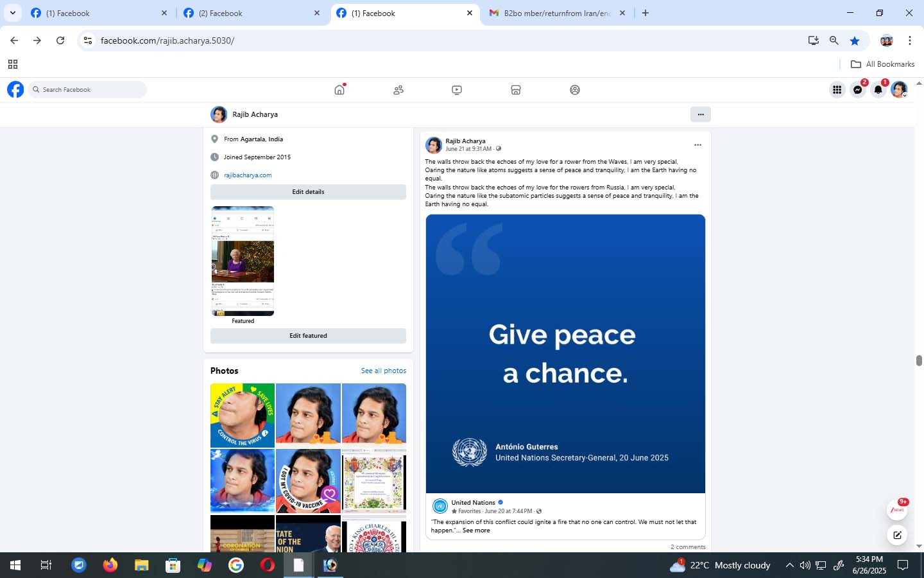
Task: Click the floating news 9+ bubble
Action: pos(897,509)
